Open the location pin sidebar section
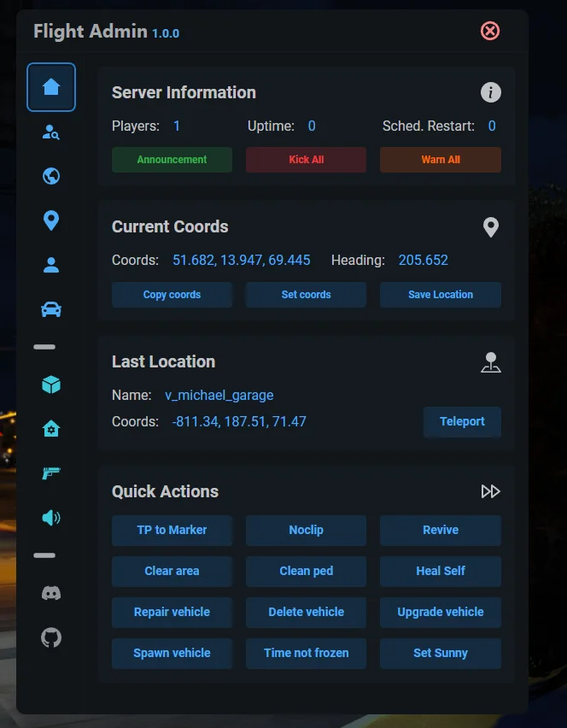 point(51,220)
